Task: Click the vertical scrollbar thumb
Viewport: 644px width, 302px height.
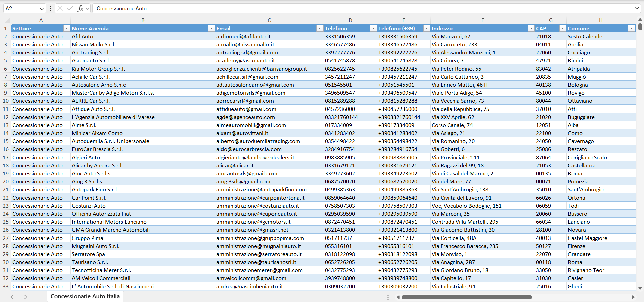Action: (x=640, y=27)
